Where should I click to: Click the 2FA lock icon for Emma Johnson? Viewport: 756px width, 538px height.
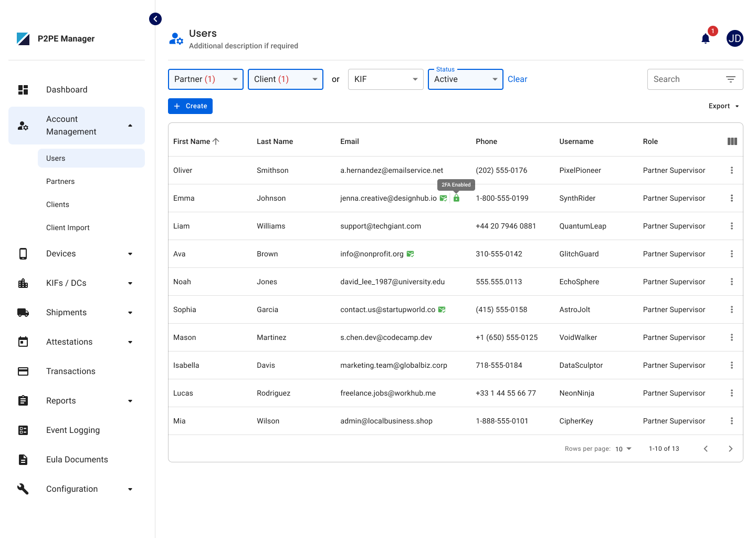tap(456, 198)
